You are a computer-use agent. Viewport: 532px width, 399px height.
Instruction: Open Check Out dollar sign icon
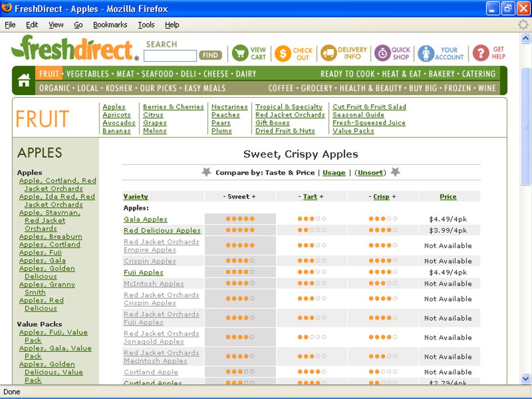[283, 53]
